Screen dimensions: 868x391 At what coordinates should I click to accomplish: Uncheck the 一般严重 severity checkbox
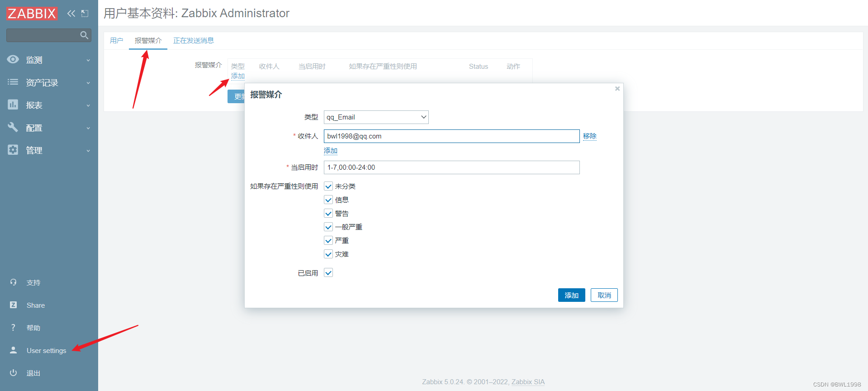[x=328, y=227]
